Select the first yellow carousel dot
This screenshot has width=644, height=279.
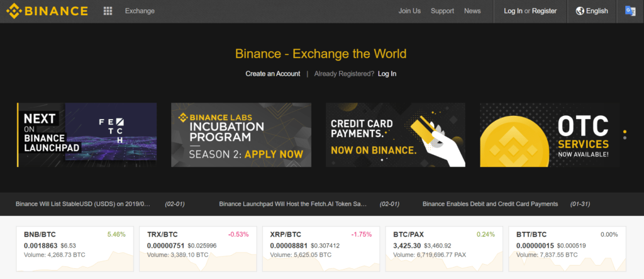[x=625, y=132]
